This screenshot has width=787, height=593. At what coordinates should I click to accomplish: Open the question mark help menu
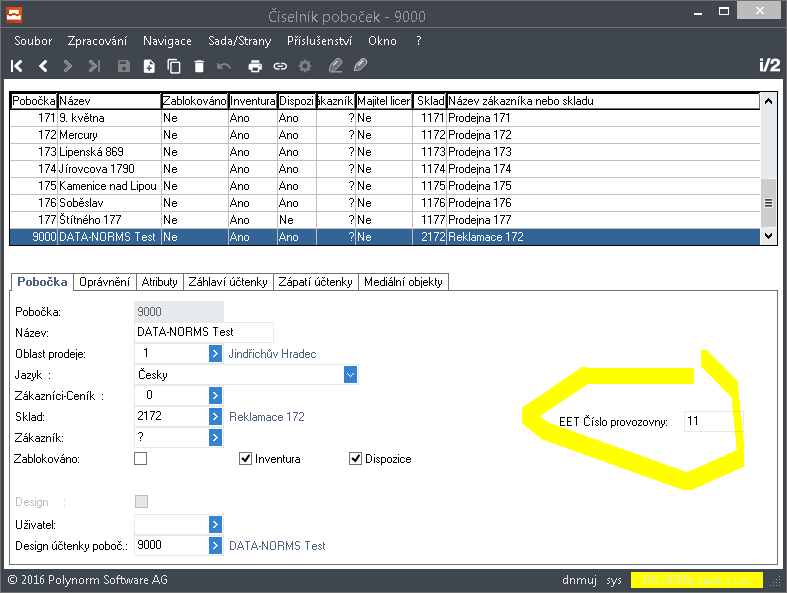pyautogui.click(x=419, y=41)
